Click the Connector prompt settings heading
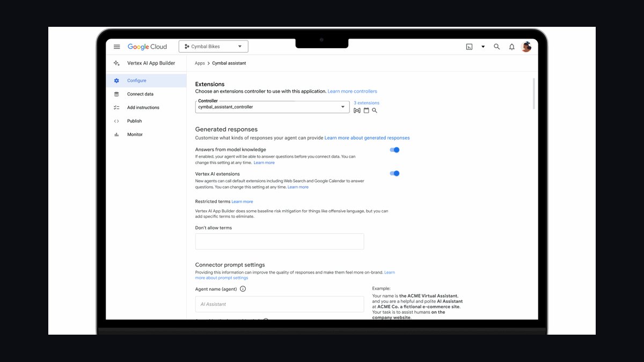The width and height of the screenshot is (644, 362). (230, 265)
